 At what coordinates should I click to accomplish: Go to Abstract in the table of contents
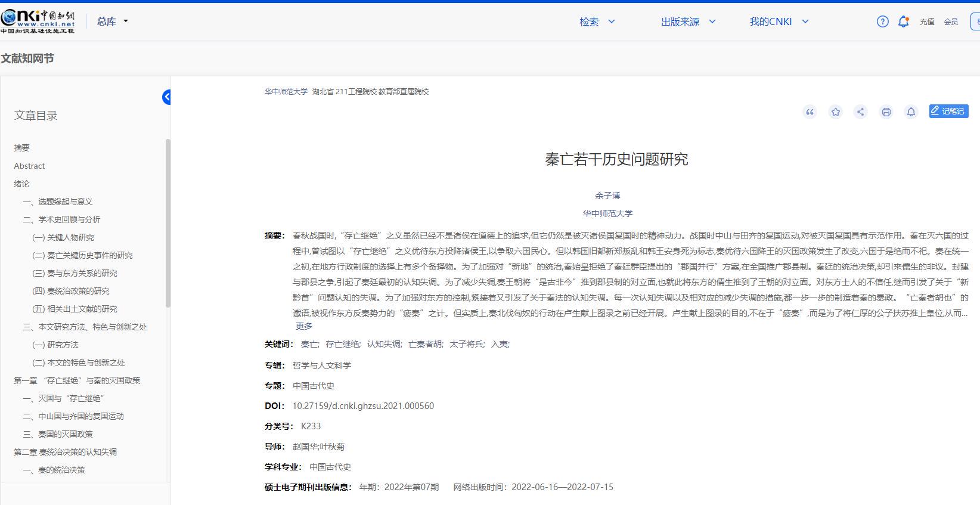point(29,166)
